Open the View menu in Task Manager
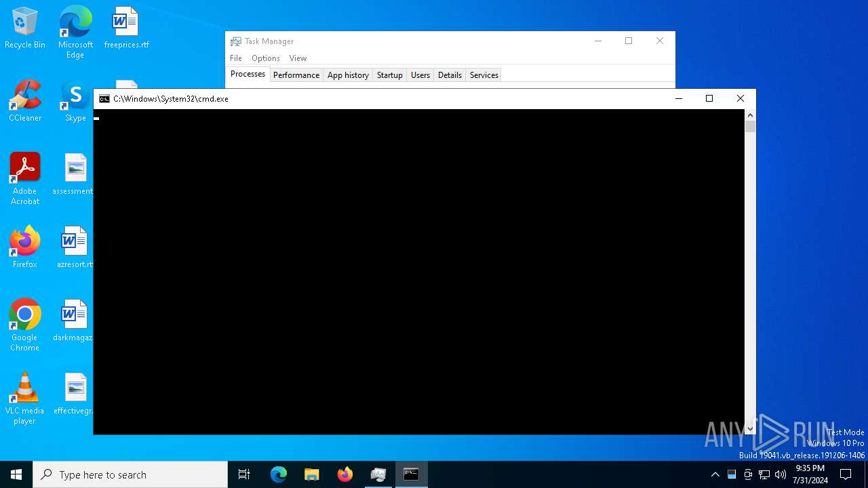The width and height of the screenshot is (868, 488). coord(298,58)
